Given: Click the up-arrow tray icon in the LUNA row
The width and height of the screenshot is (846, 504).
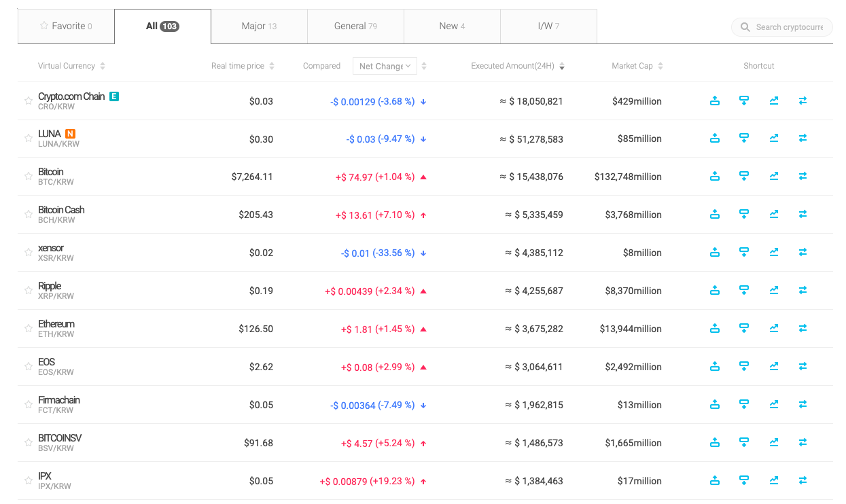Looking at the screenshot, I should coord(715,138).
